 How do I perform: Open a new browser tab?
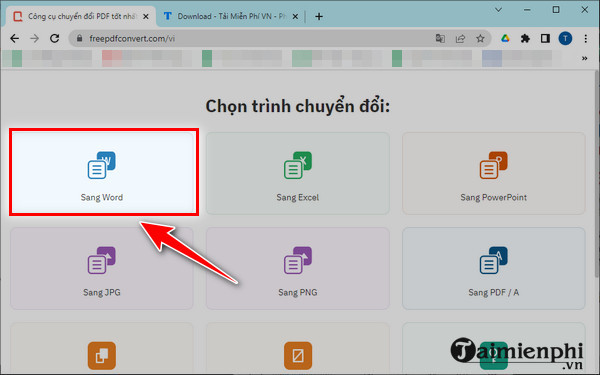click(x=319, y=16)
